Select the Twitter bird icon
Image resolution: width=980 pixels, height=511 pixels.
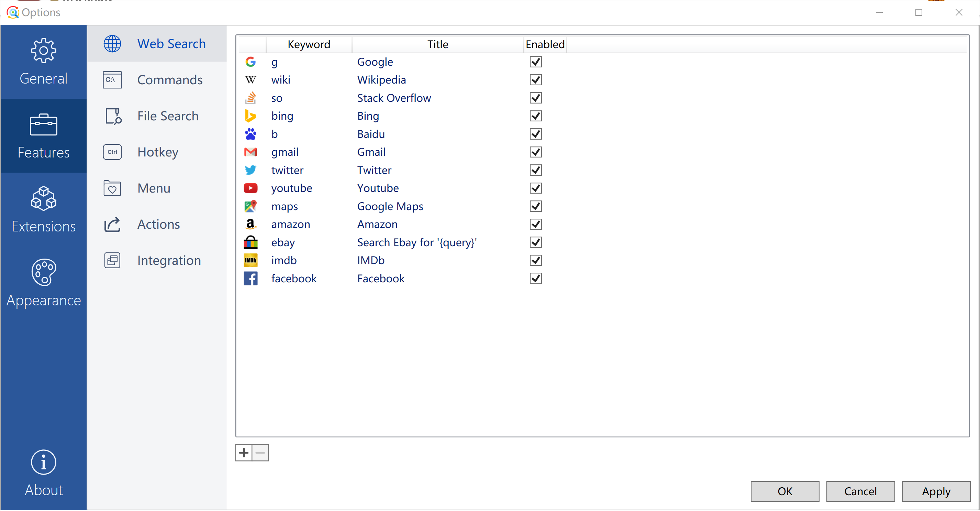(x=250, y=170)
